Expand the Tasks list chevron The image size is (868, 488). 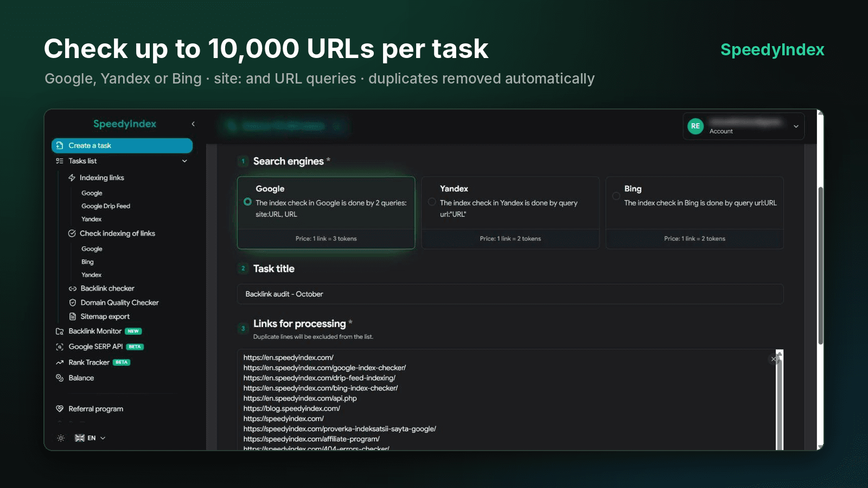184,161
